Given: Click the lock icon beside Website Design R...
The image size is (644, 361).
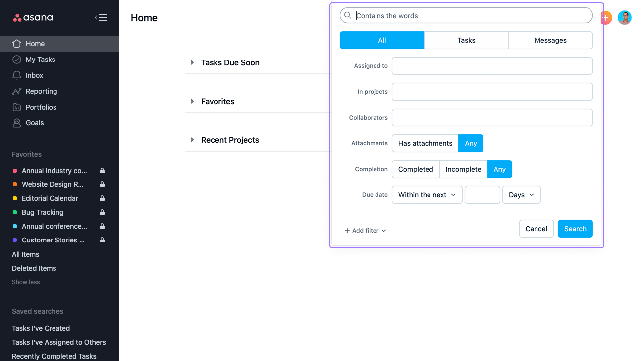Looking at the screenshot, I should (x=102, y=184).
